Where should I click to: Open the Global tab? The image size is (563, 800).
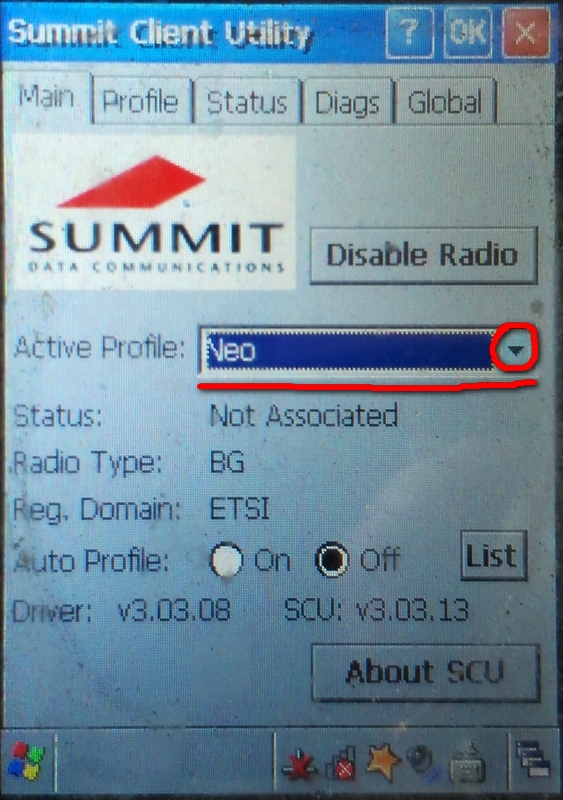pyautogui.click(x=445, y=102)
